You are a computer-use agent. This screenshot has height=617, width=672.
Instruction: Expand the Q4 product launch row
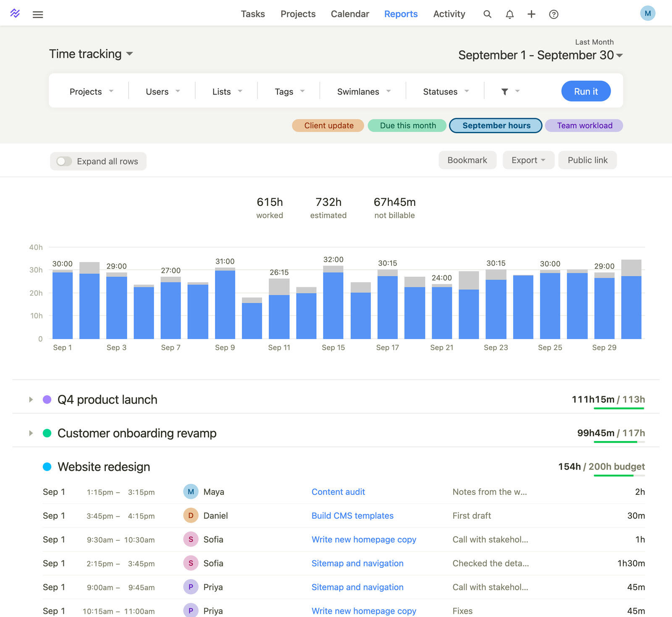click(31, 399)
